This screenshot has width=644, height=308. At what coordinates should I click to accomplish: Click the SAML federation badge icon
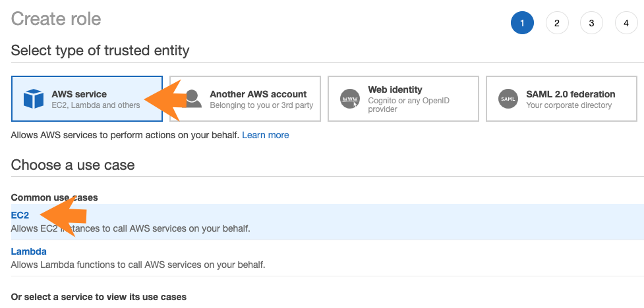[x=508, y=99]
